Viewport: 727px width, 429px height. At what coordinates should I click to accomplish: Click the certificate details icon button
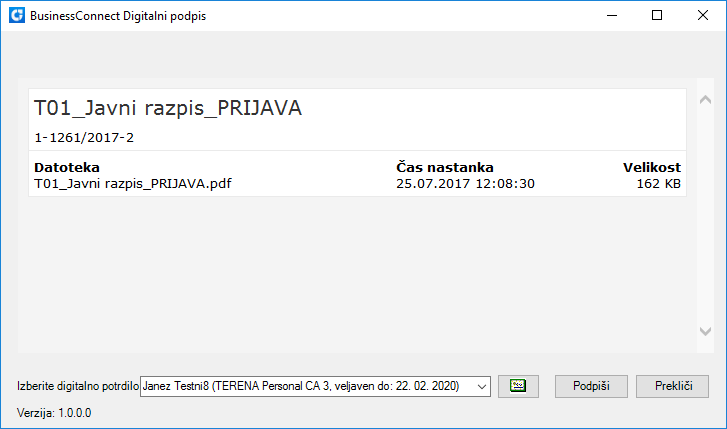pyautogui.click(x=518, y=386)
